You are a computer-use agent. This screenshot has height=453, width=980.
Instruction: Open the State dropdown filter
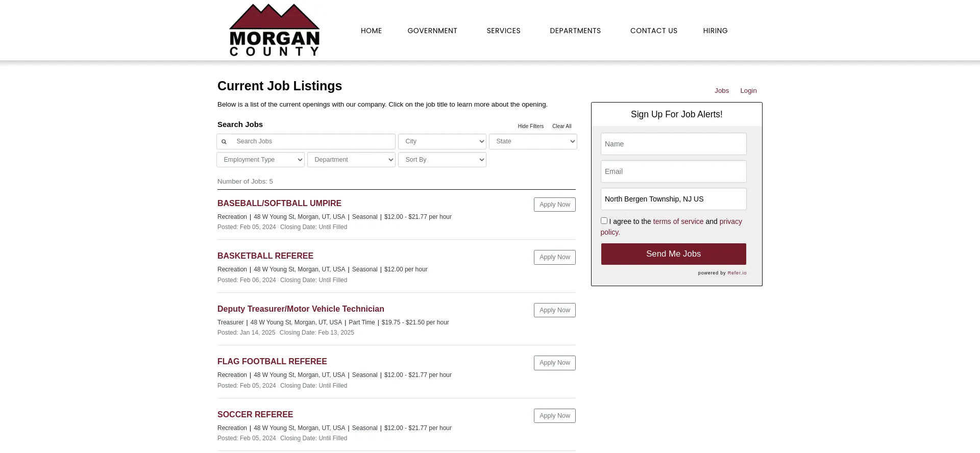pyautogui.click(x=533, y=141)
